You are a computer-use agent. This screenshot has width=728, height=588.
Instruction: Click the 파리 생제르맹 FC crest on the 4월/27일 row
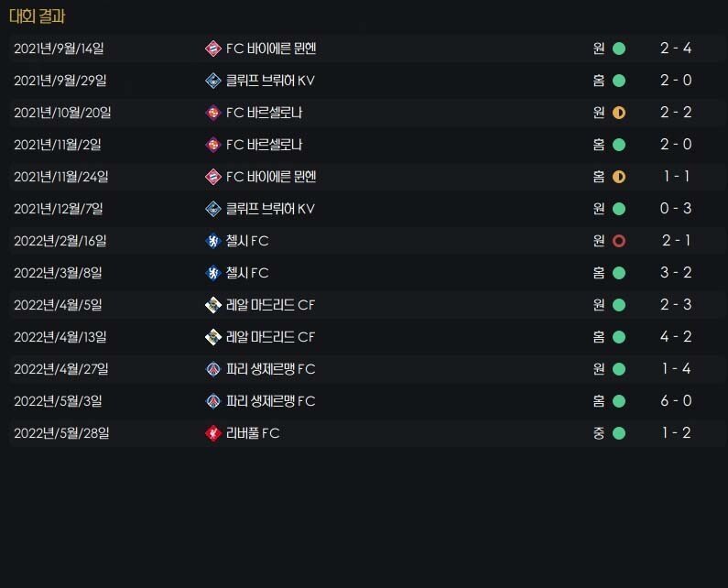click(x=213, y=369)
